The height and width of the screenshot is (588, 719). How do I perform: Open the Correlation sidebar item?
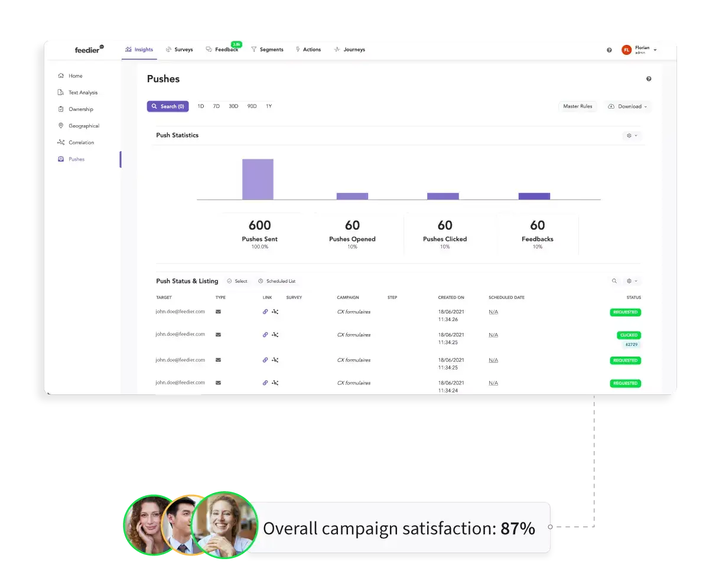(x=76, y=142)
